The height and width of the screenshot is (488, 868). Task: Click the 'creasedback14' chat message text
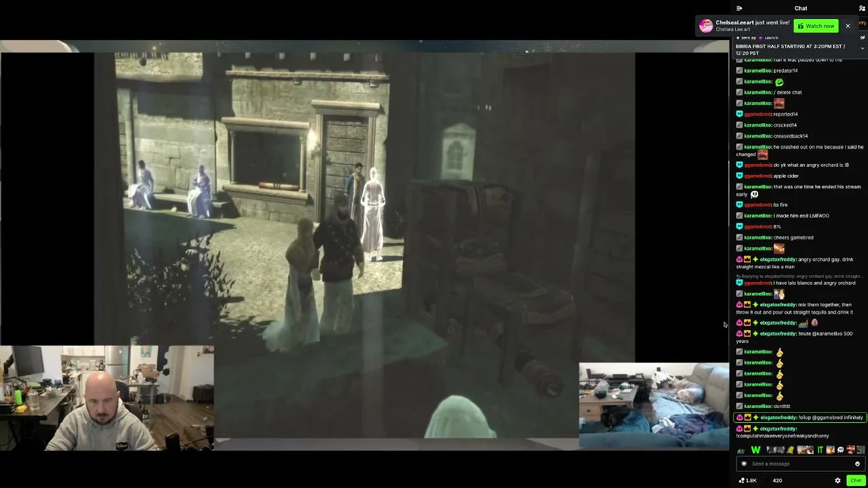(791, 136)
